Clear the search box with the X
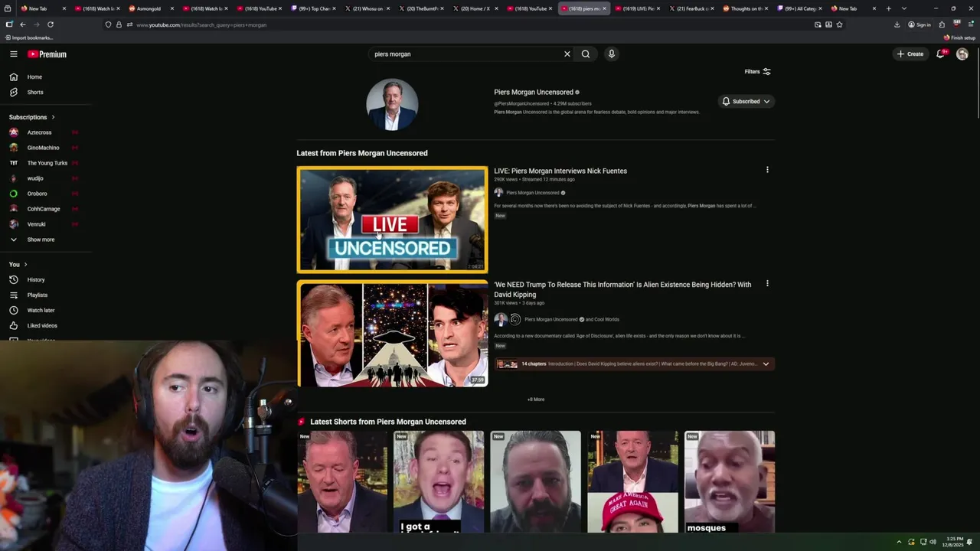 click(567, 54)
